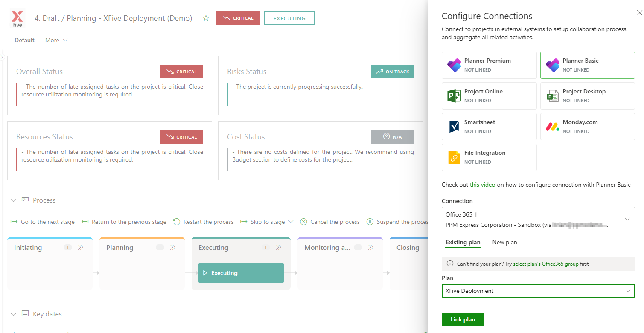This screenshot has width=644, height=333.
Task: Click the 'Configure Connections' panel heading
Action: pyautogui.click(x=487, y=16)
